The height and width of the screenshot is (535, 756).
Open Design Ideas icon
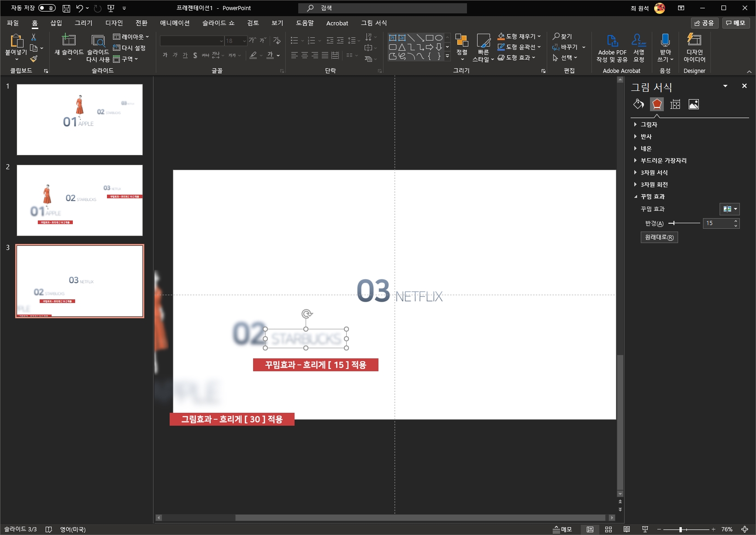point(694,40)
